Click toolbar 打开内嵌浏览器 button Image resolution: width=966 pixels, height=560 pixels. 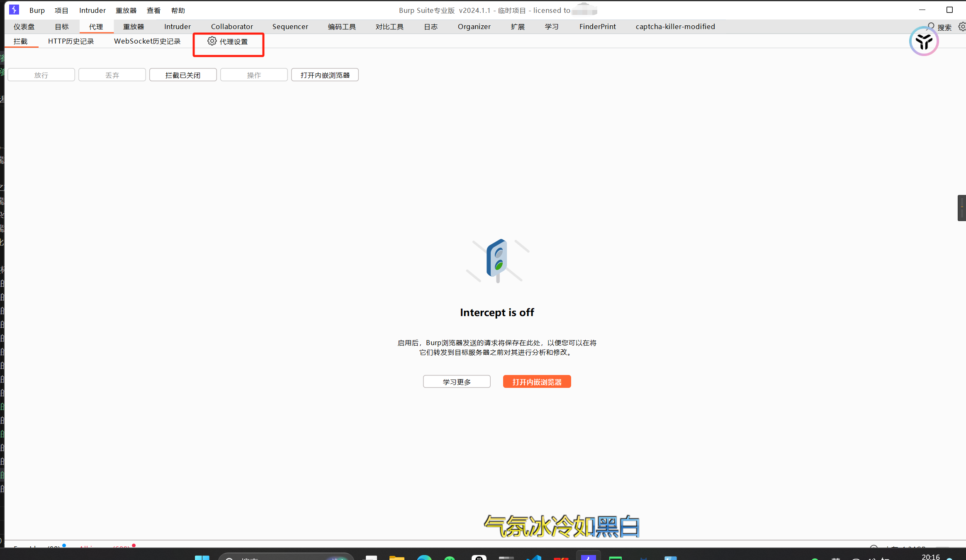coord(325,75)
